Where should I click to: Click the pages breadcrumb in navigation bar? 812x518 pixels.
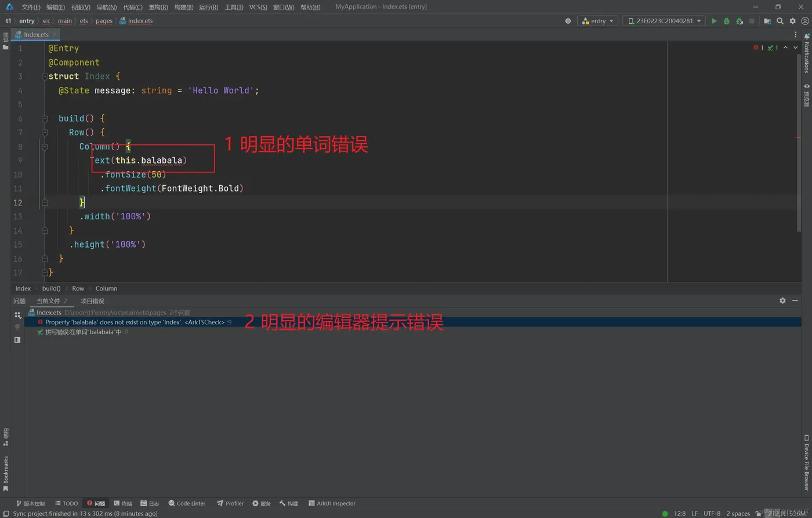[104, 21]
